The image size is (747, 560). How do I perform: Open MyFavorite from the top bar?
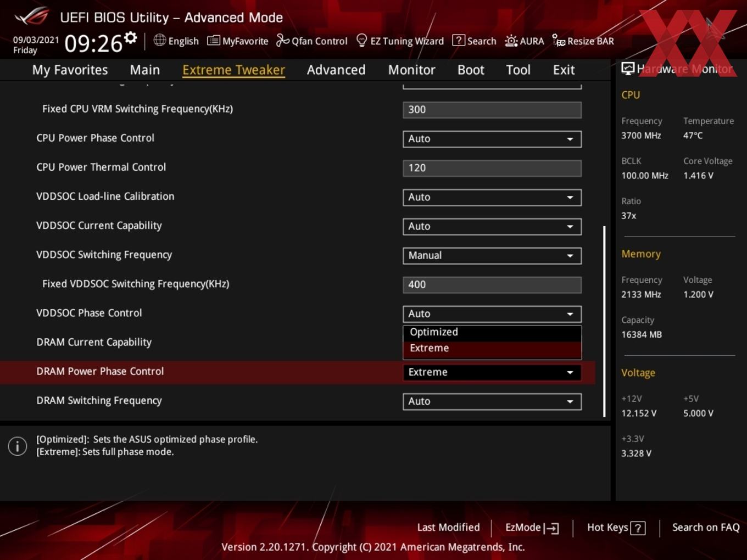[238, 41]
